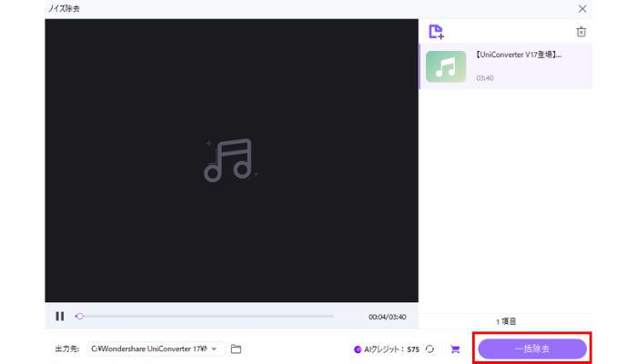Screen dimensions: 637x364
Task: Expand the output path dropdown arrow
Action: [x=214, y=349]
